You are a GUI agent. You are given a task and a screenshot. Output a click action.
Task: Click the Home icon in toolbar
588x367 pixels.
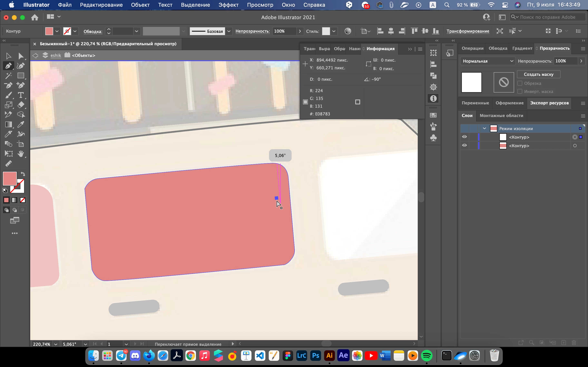[x=35, y=17]
